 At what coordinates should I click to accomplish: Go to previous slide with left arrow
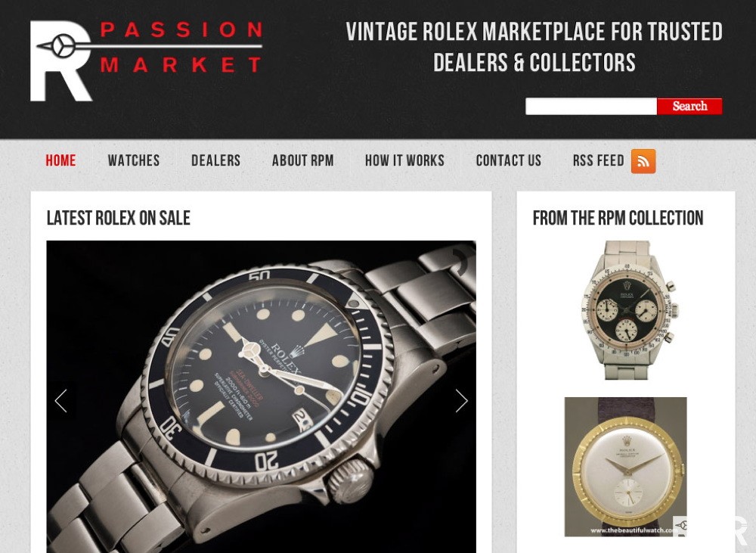(x=60, y=400)
